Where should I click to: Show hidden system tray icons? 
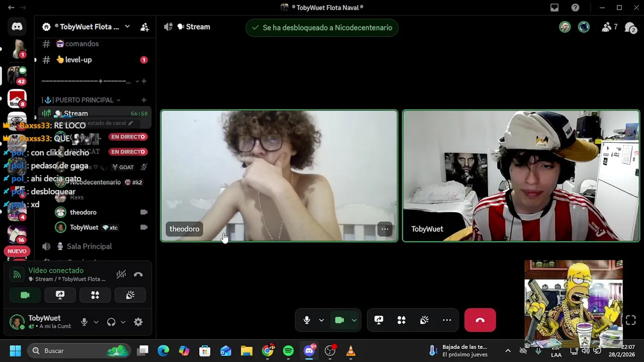tap(508, 351)
